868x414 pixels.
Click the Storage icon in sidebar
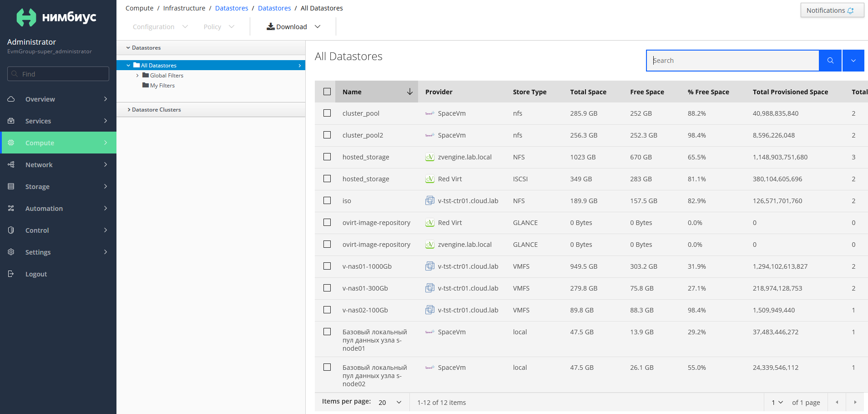(x=11, y=186)
